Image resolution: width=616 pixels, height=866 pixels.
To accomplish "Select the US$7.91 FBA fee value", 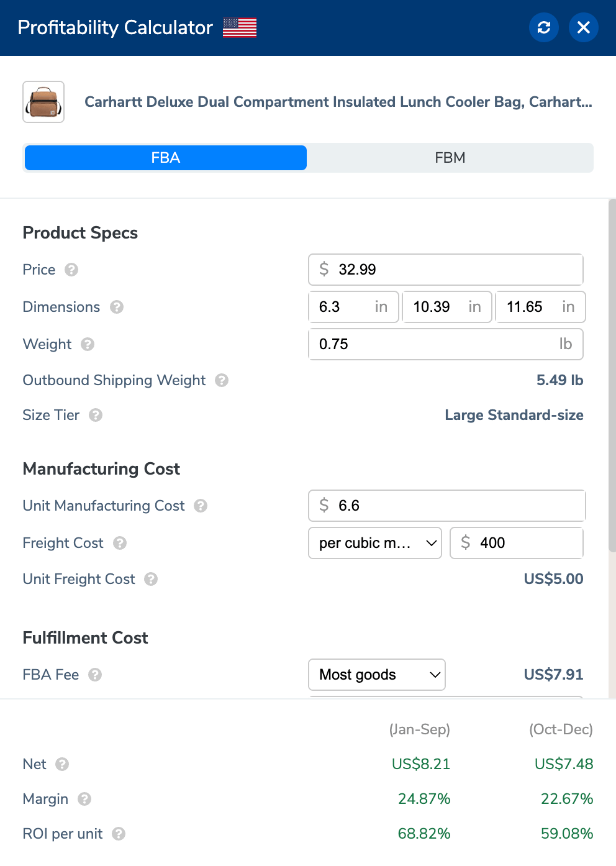I will tap(553, 675).
